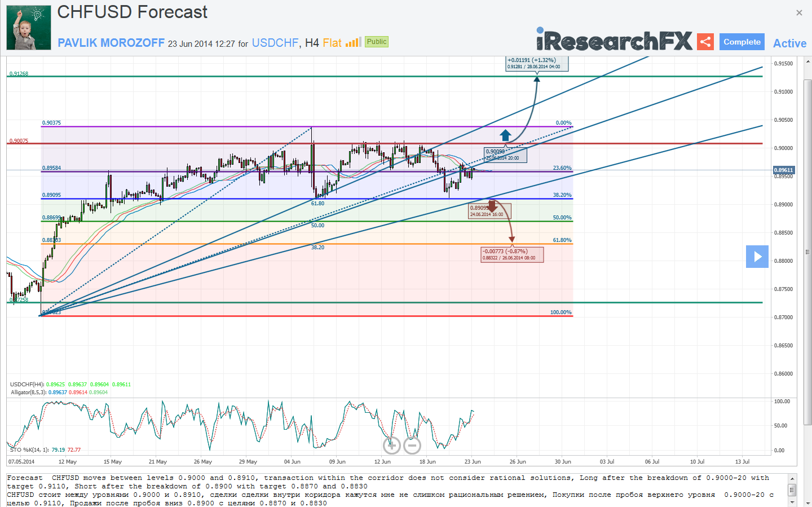This screenshot has height=507, width=812.
Task: Click the orange signal strength bars icon
Action: coord(353,42)
